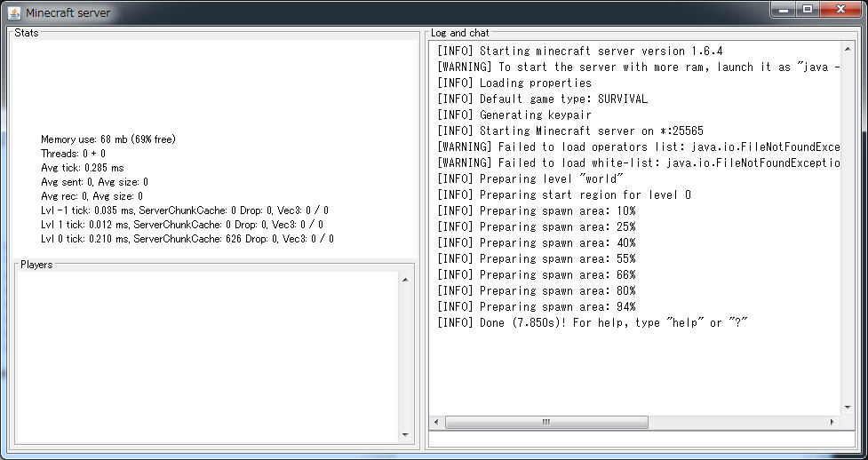Click the log horizontal scrollbar thumb
Viewport: 868px width, 460px height.
[546, 423]
